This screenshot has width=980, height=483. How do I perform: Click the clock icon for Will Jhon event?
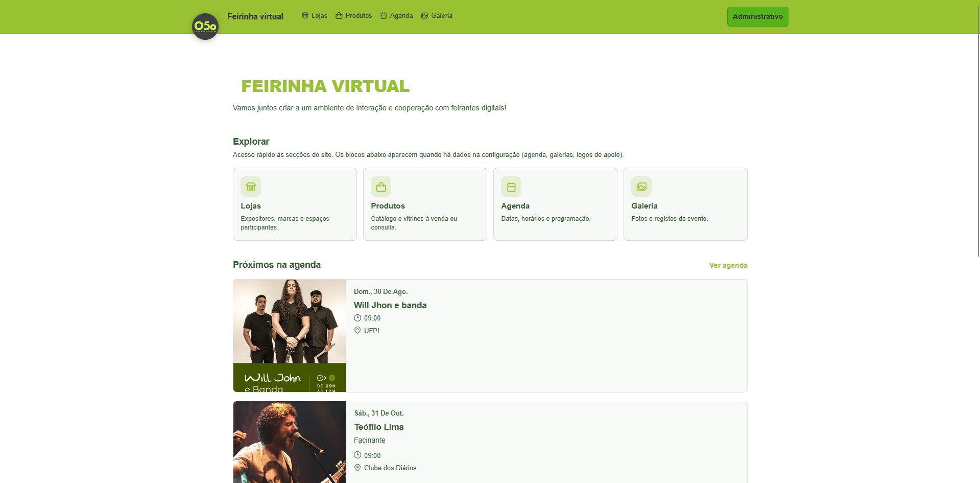[357, 318]
